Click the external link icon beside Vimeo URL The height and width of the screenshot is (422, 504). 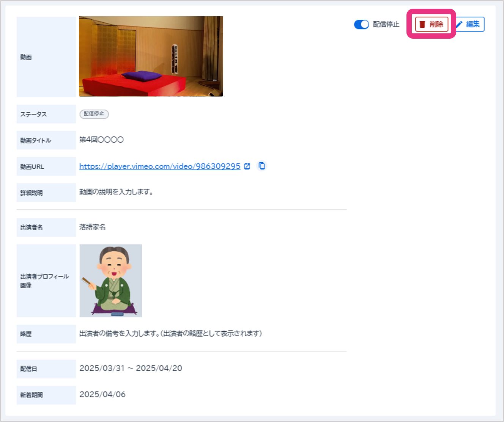[x=247, y=166]
